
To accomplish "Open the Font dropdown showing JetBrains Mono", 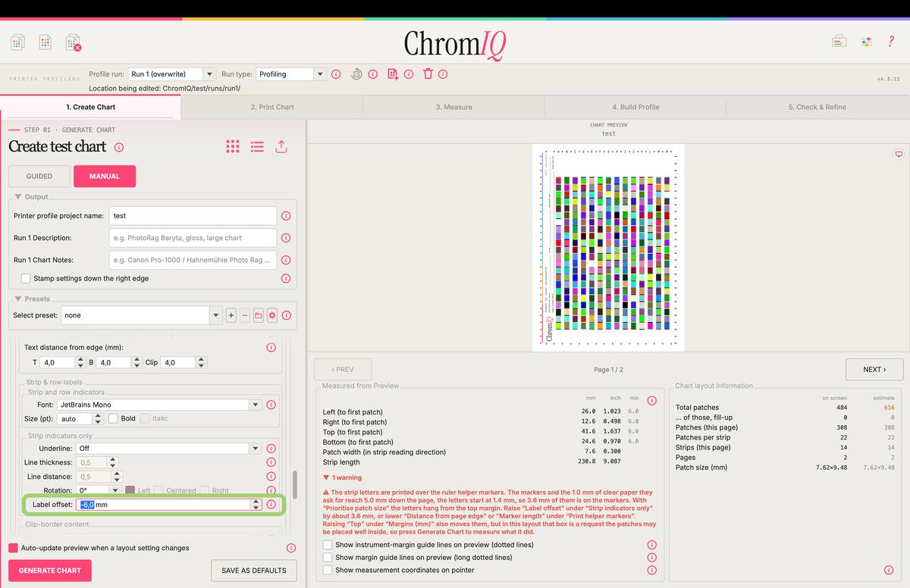I will [x=159, y=405].
